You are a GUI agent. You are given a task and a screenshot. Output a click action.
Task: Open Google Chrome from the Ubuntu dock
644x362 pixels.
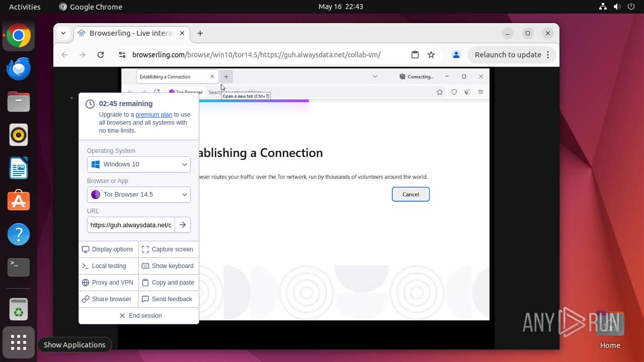click(x=19, y=36)
